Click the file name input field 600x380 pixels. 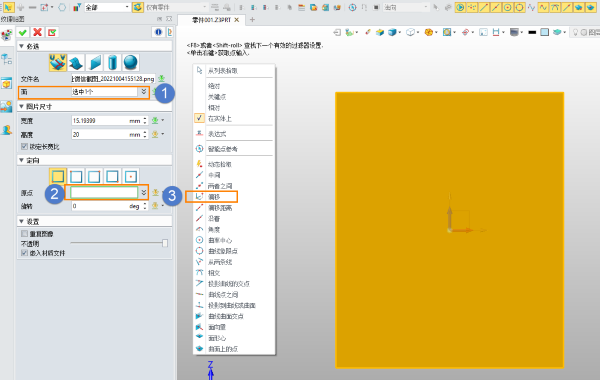coord(113,78)
